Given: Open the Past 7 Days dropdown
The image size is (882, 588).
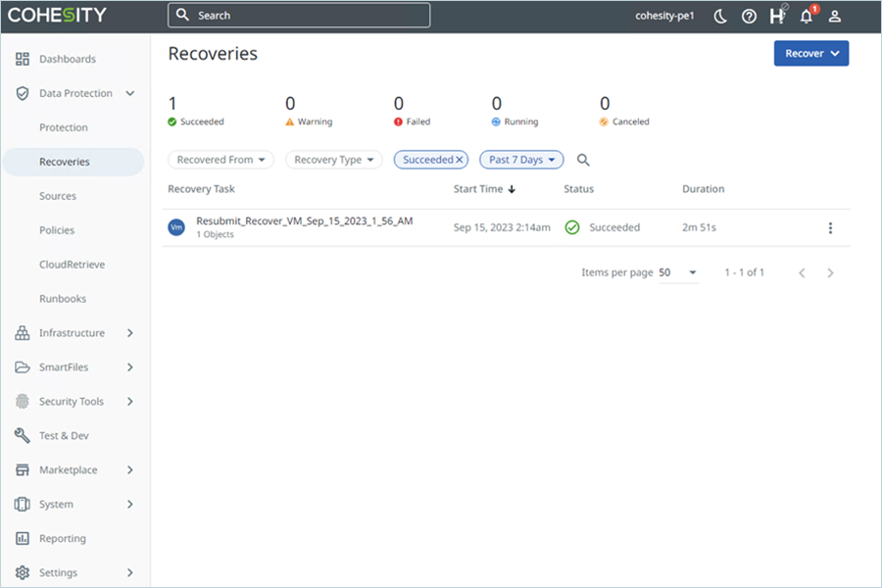Looking at the screenshot, I should (x=521, y=160).
